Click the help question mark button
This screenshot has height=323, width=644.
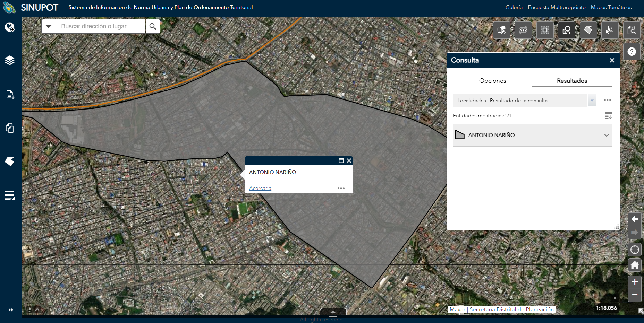[x=632, y=52]
